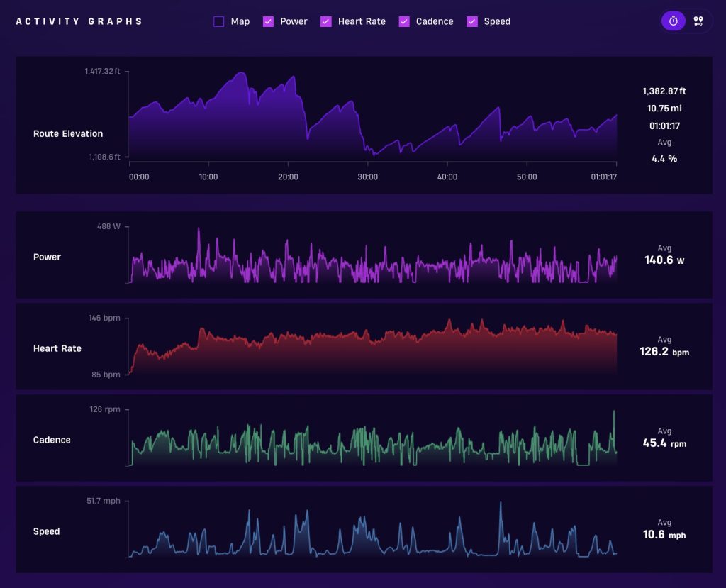
Task: Click the 1,108.6 ft axis label
Action: click(x=104, y=157)
